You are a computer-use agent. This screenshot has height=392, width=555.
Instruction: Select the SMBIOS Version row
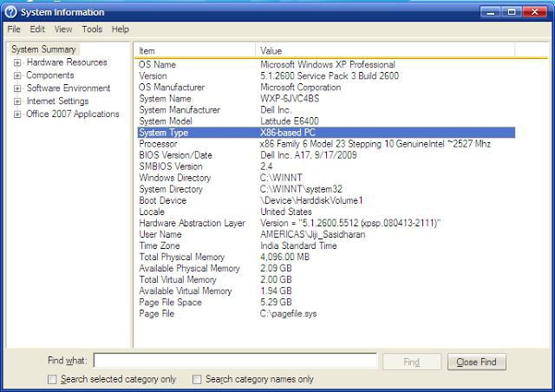coord(326,167)
